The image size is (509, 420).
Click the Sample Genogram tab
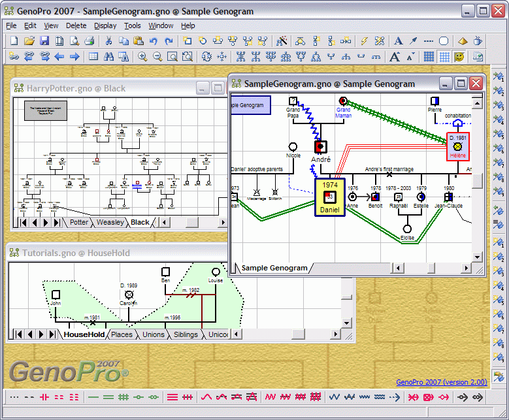click(274, 268)
